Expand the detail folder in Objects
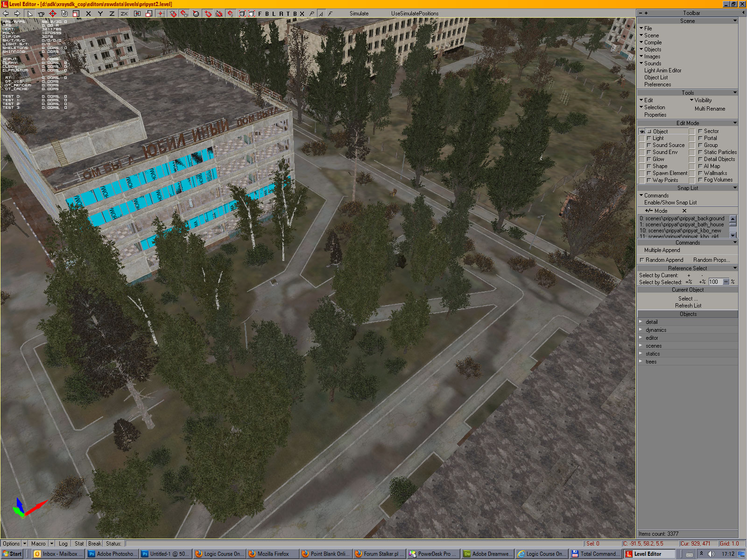 pos(641,322)
